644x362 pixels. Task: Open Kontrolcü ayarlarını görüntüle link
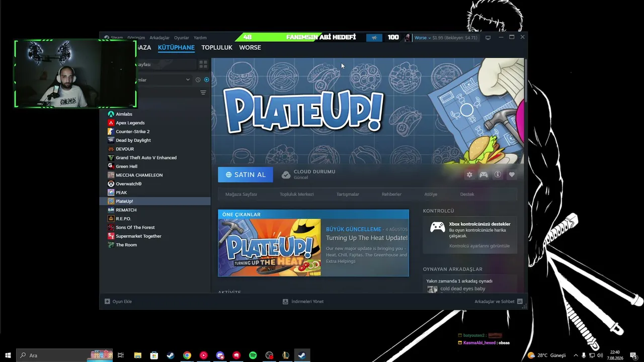point(479,246)
